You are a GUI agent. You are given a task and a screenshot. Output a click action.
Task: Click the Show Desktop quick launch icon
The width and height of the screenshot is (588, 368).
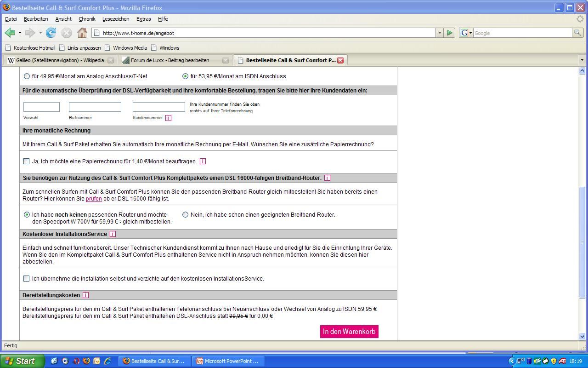click(x=54, y=361)
